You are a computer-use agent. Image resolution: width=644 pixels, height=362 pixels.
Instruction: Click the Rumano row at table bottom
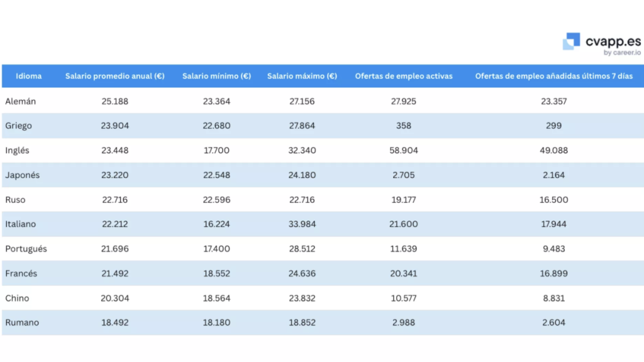coord(23,322)
